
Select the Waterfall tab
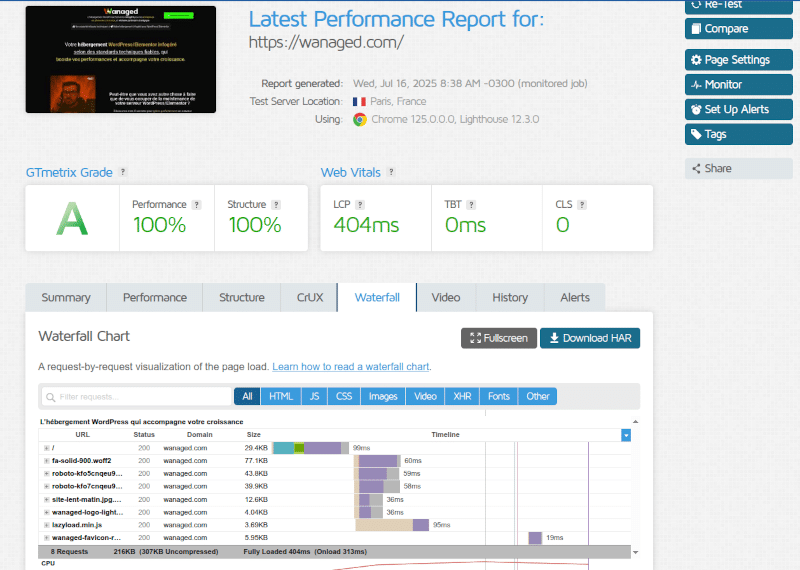(377, 298)
